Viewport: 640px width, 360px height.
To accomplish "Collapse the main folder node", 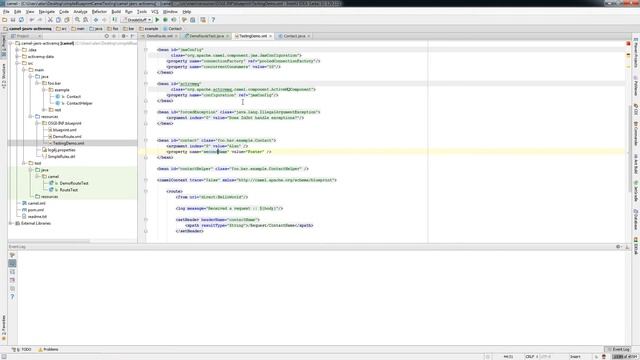I will pyautogui.click(x=24, y=70).
